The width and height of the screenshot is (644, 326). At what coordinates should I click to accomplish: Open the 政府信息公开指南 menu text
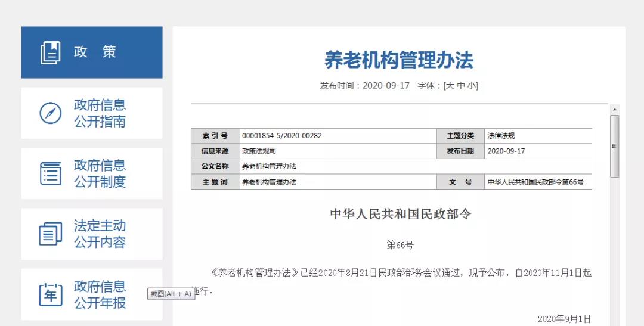[100, 113]
